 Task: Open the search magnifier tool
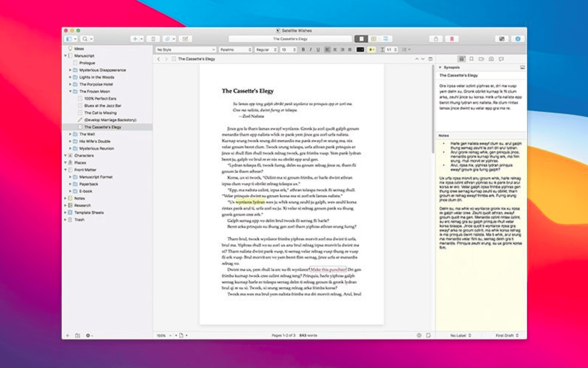point(87,39)
